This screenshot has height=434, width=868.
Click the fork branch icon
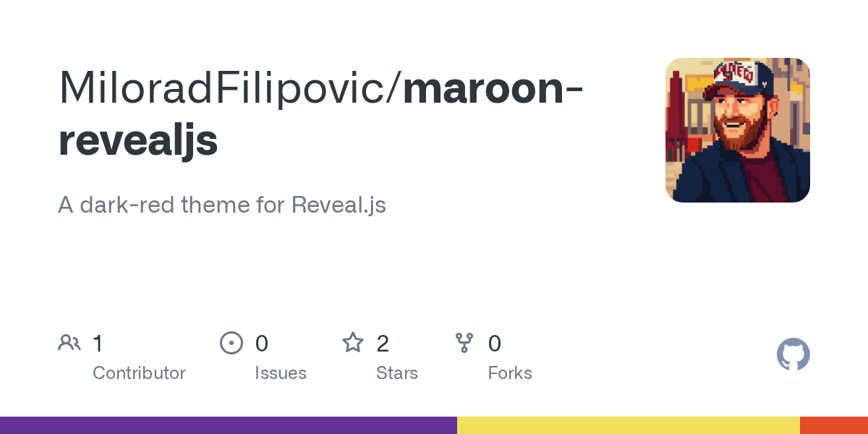point(464,342)
